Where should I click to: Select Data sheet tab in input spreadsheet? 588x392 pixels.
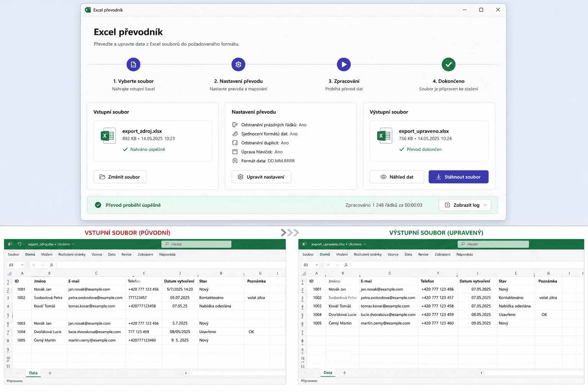click(33, 373)
